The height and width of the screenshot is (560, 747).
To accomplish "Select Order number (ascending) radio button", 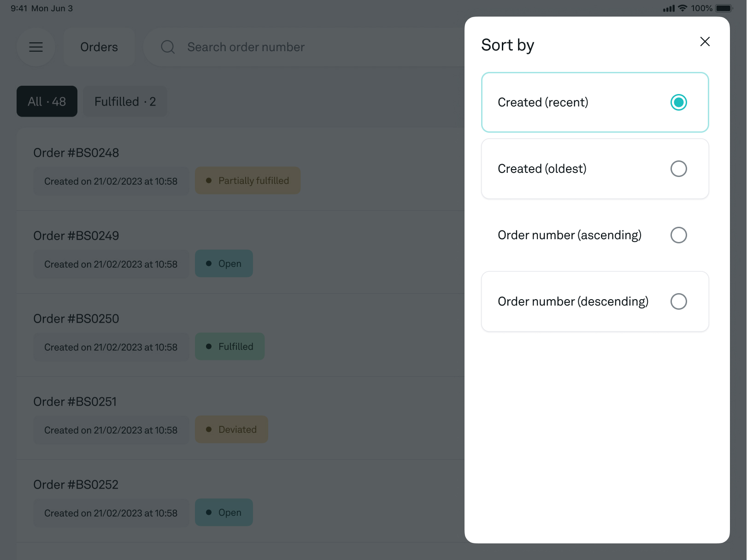I will click(x=678, y=235).
